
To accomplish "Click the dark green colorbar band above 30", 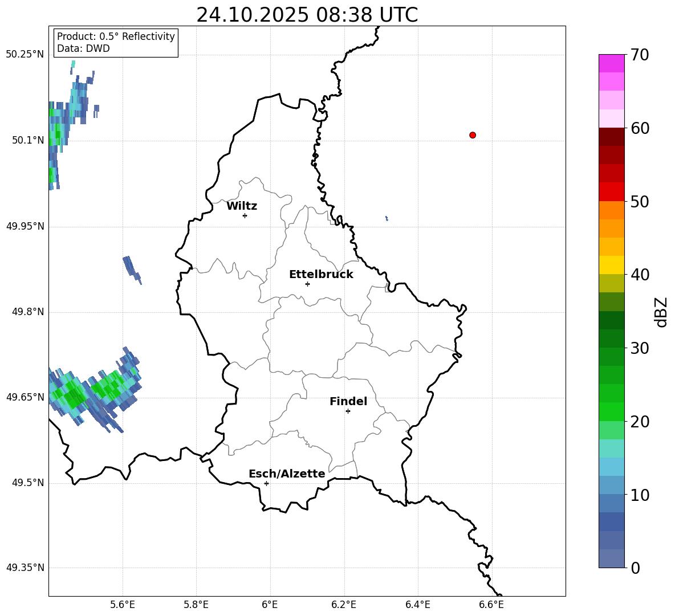I will [611, 338].
